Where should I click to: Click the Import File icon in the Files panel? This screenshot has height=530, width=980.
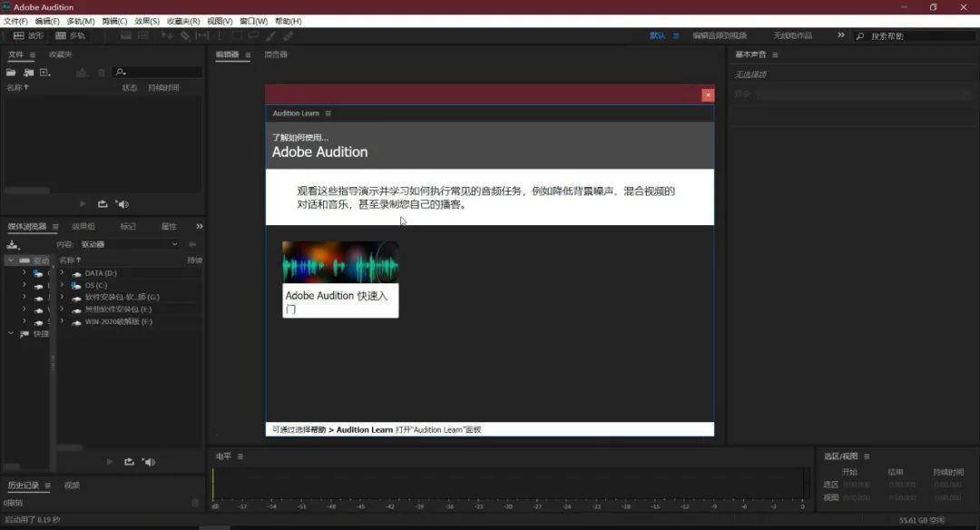point(29,72)
